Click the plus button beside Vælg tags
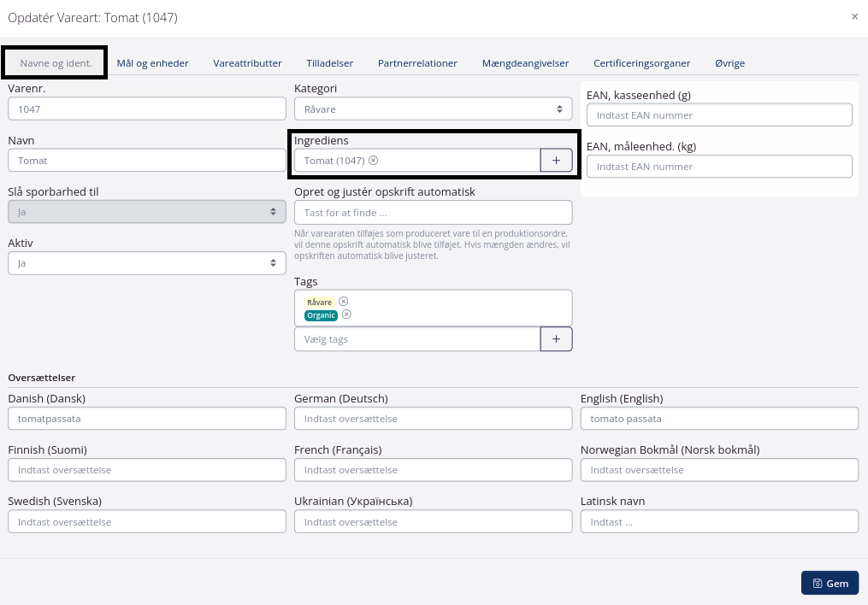The height and width of the screenshot is (605, 868). tap(556, 339)
